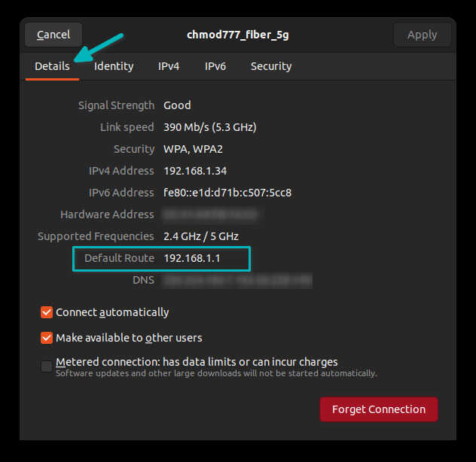Click the Supported Frequencies value
476x462 pixels.
pyautogui.click(x=201, y=236)
